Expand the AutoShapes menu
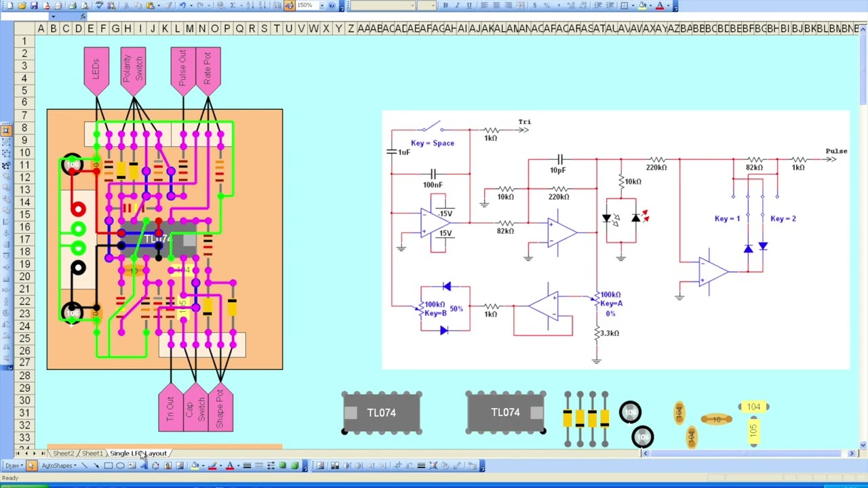The image size is (868, 488). (x=59, y=466)
